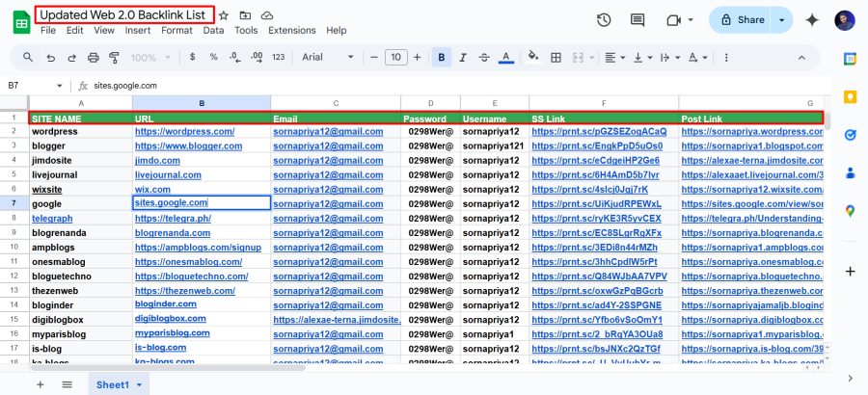Open the user account avatar

845,20
